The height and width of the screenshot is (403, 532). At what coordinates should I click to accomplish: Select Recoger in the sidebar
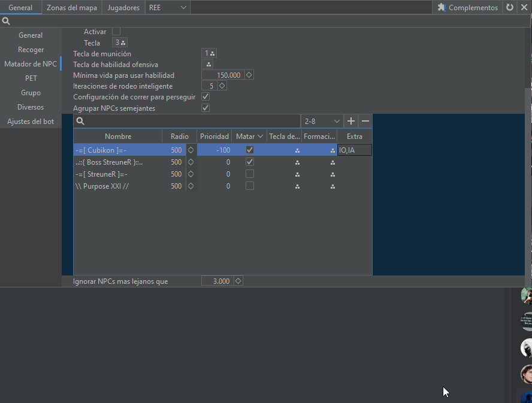tap(31, 50)
